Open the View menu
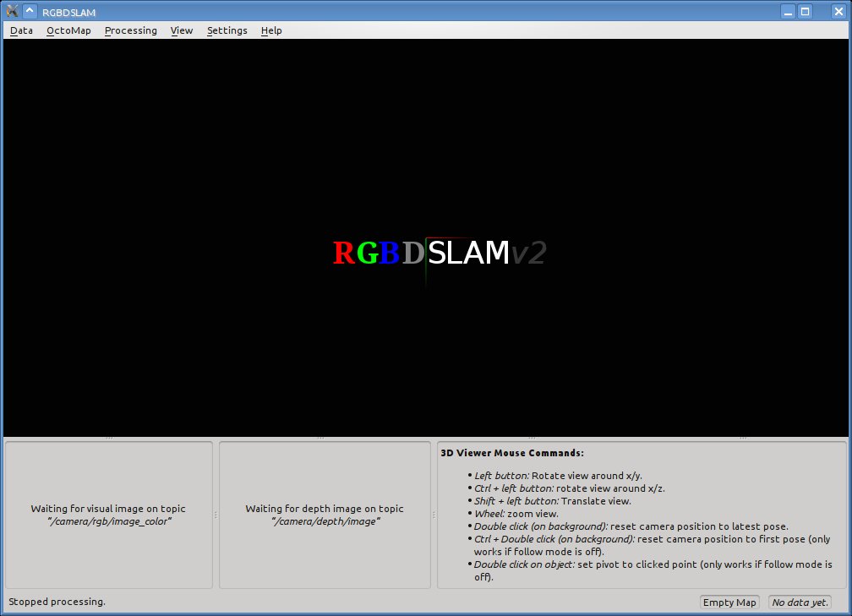This screenshot has width=852, height=616. tap(182, 30)
